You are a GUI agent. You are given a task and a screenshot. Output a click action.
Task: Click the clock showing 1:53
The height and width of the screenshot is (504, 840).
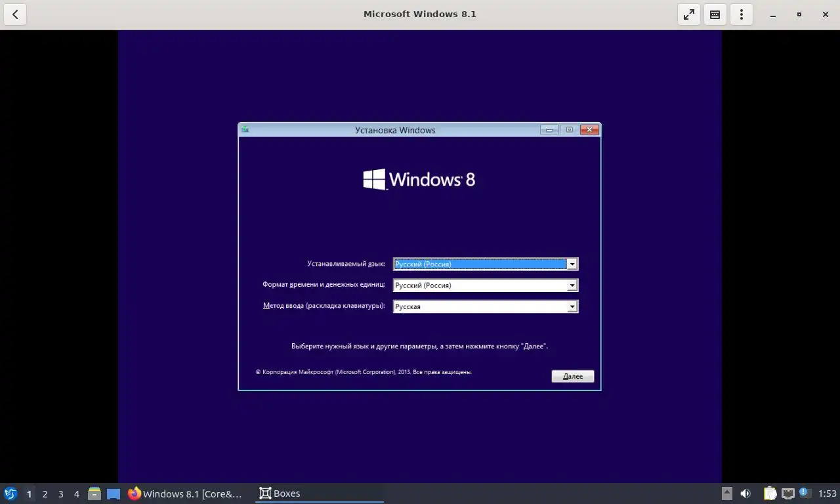[827, 493]
